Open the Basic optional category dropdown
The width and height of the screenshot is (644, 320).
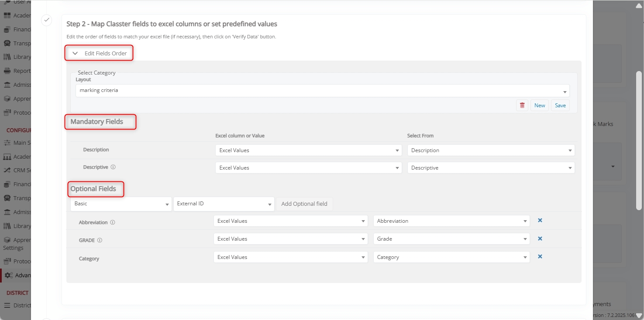pos(121,204)
